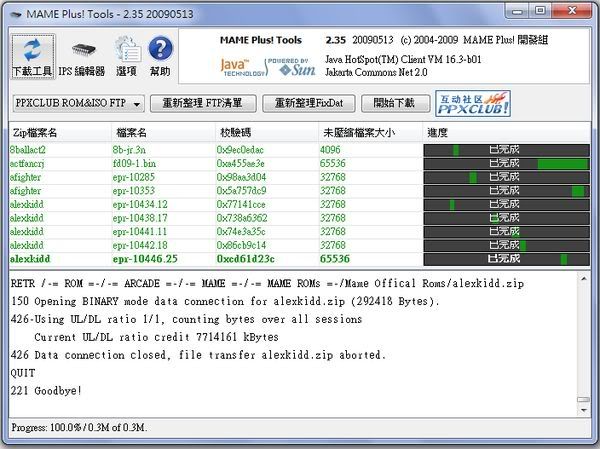
Task: Click progress bar for epr-10446.25 row
Action: pyautogui.click(x=506, y=259)
